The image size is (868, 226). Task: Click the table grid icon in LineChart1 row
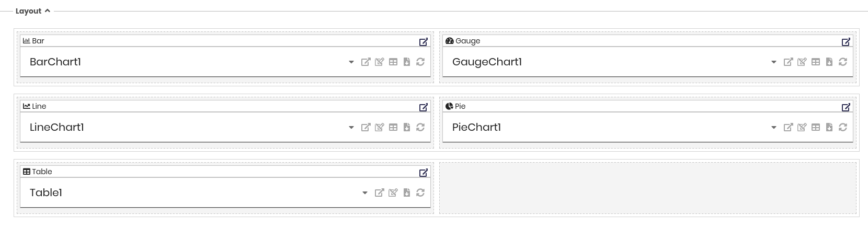(393, 127)
